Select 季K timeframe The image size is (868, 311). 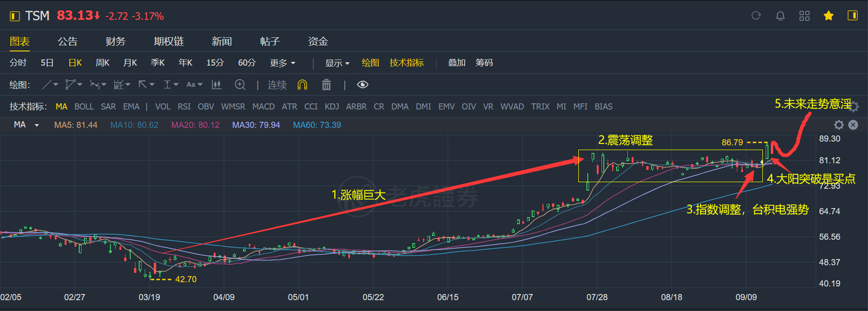[158, 63]
